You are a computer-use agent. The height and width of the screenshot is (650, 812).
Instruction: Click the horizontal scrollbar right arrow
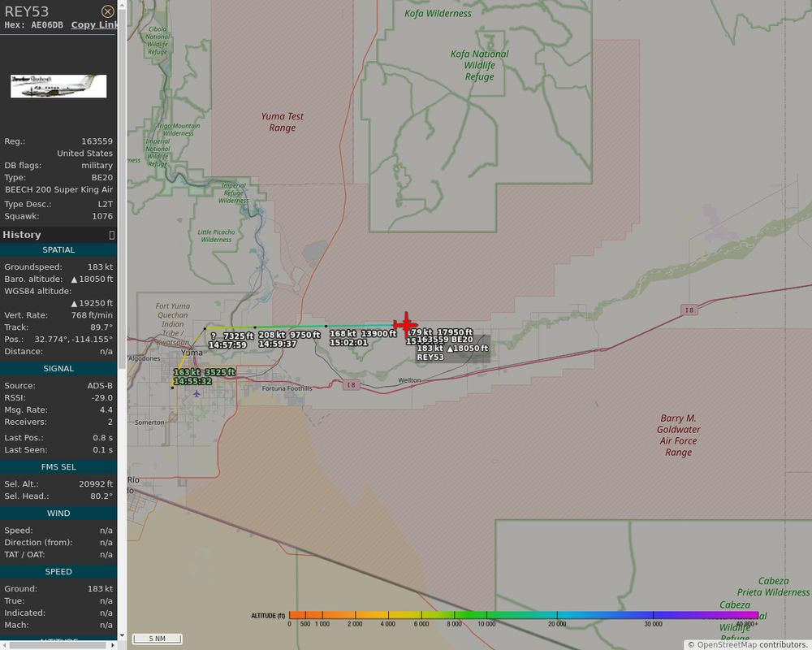pyautogui.click(x=113, y=645)
